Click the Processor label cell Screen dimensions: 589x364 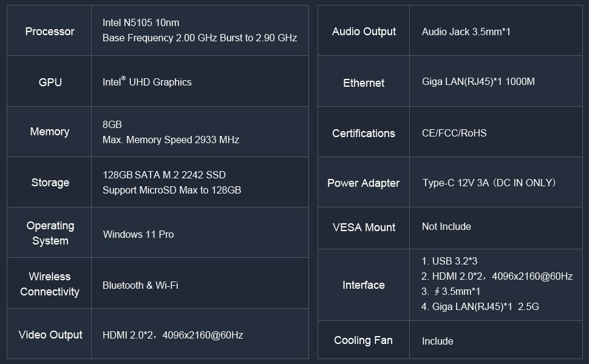[x=50, y=32]
